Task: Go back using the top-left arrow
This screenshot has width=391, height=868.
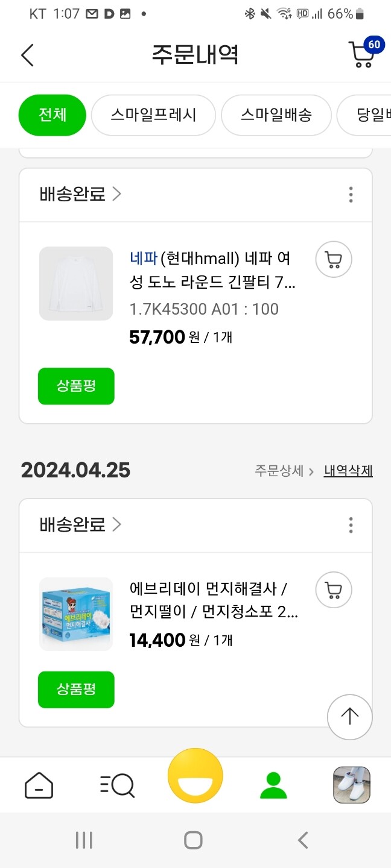Action: (x=24, y=55)
